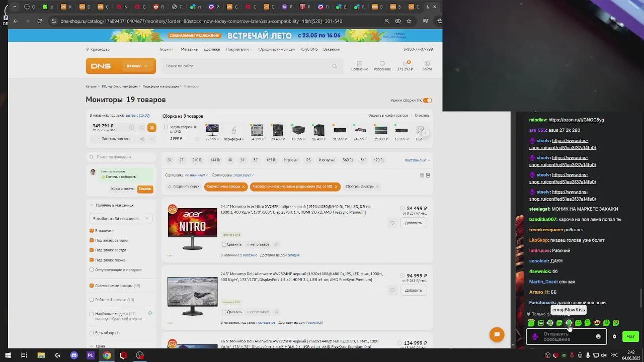Click the Сравнение comparison icon in header
The image size is (644, 362).
pos(359,64)
